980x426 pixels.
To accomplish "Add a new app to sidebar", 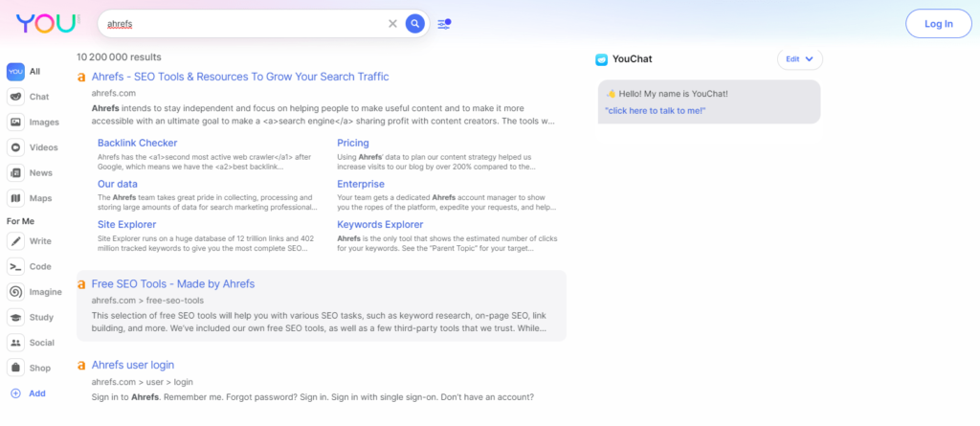I will pos(16,393).
